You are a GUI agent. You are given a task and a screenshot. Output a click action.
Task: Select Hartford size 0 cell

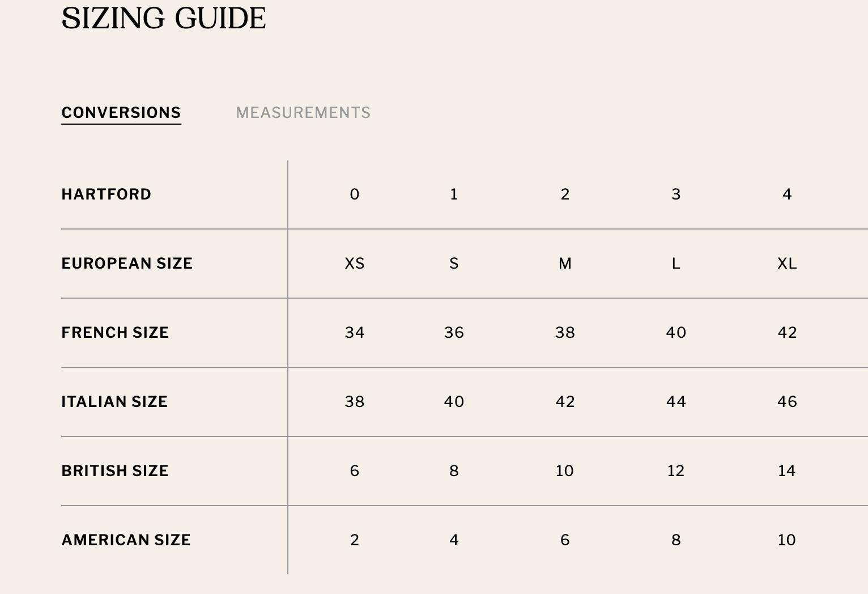[x=355, y=194]
